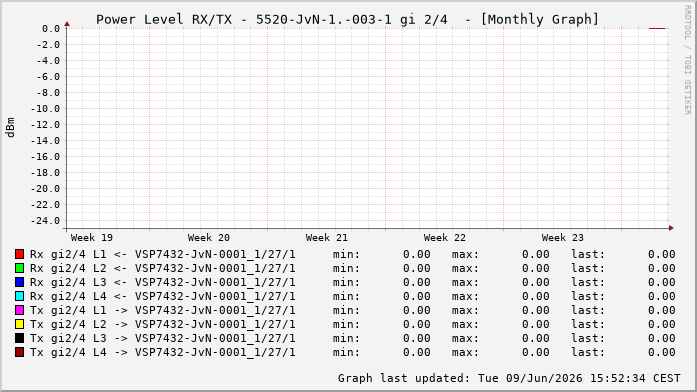The width and height of the screenshot is (697, 392).
Task: Click the red Rx L1 legend swatch
Action: [x=19, y=254]
